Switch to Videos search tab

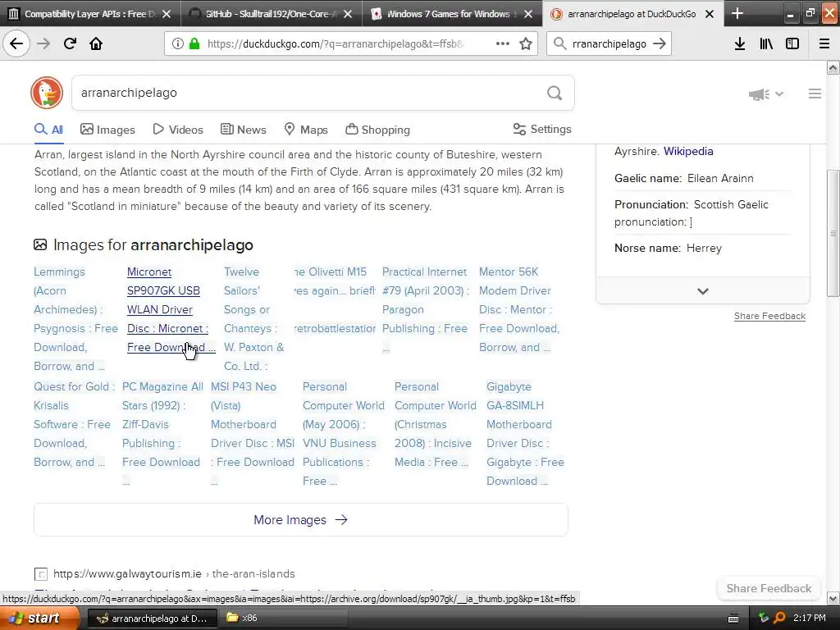point(178,130)
